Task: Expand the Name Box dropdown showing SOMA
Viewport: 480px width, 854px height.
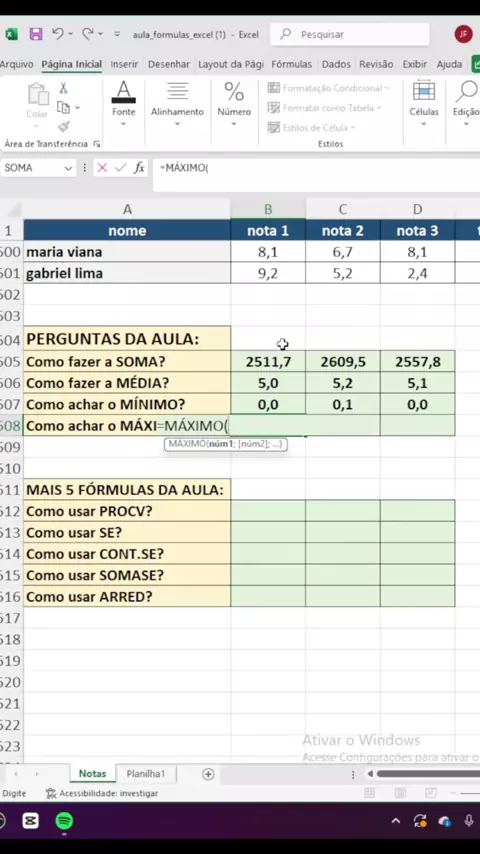Action: 69,168
